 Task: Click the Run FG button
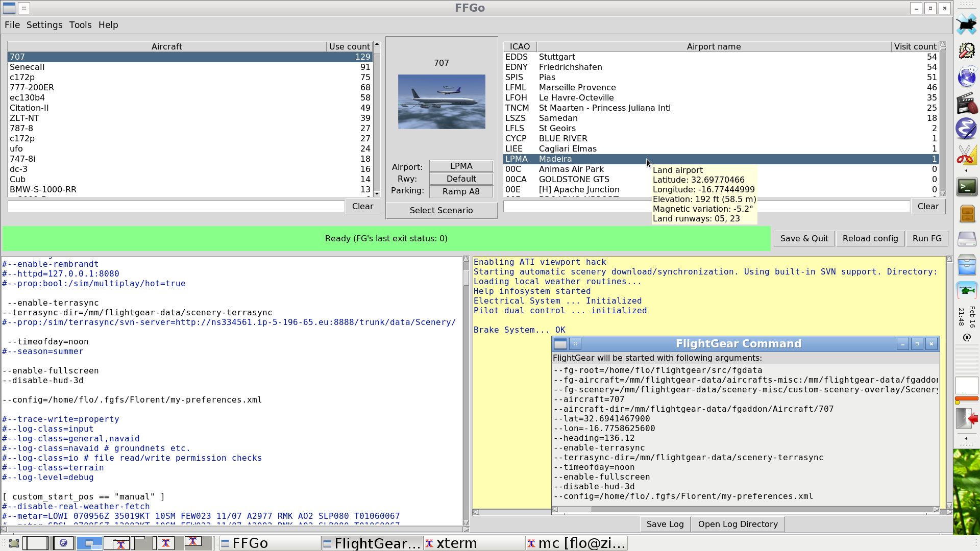(927, 239)
